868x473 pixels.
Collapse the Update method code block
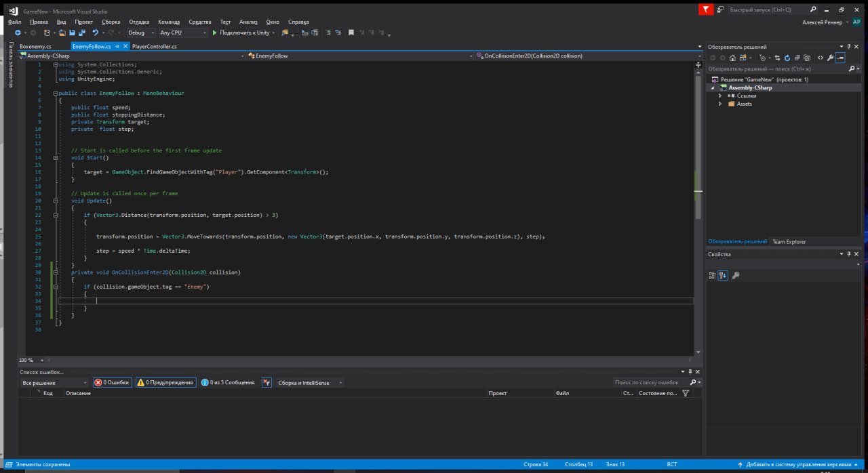point(56,201)
